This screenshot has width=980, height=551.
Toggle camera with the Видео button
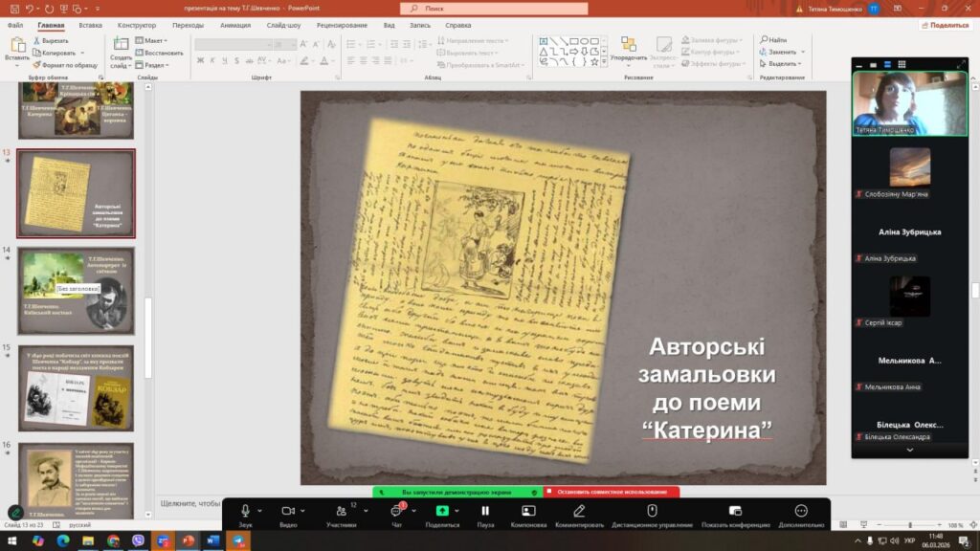pos(288,512)
